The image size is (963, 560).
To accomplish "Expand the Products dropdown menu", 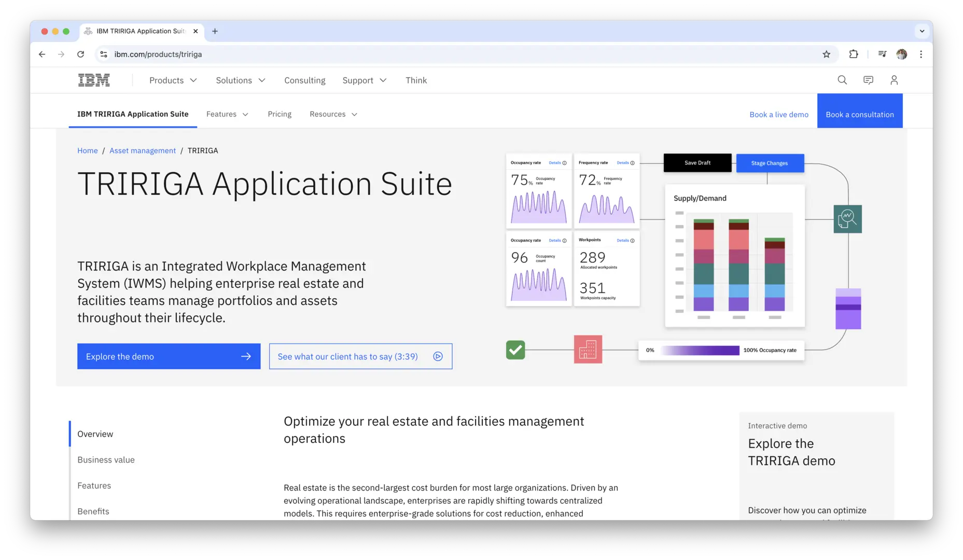I will coord(173,80).
